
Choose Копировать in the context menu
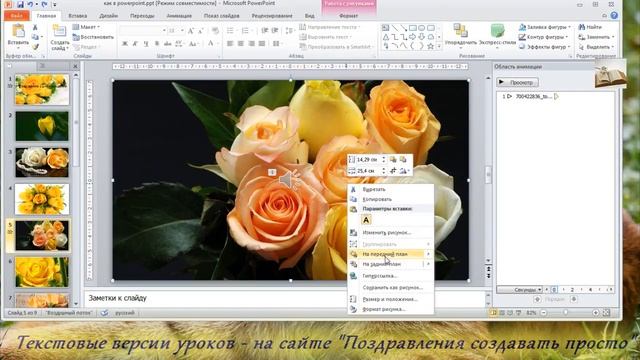point(391,199)
